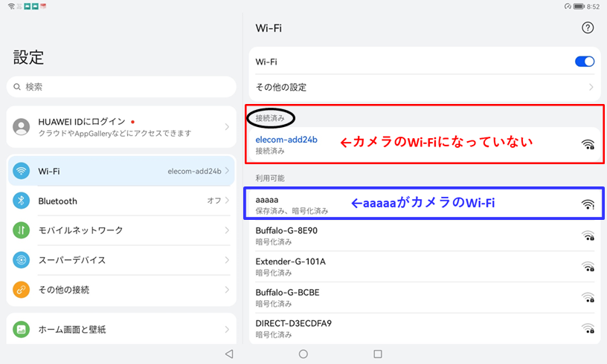
Task: Open ホーム画面と壁紙 settings
Action: (x=121, y=329)
